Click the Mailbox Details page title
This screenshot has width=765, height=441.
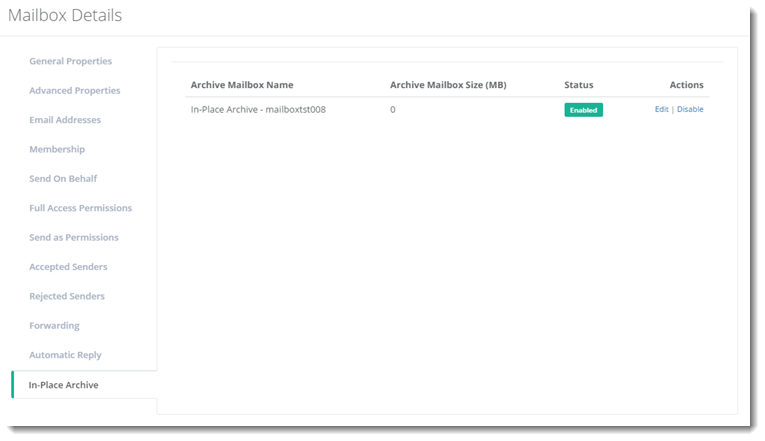pos(65,16)
